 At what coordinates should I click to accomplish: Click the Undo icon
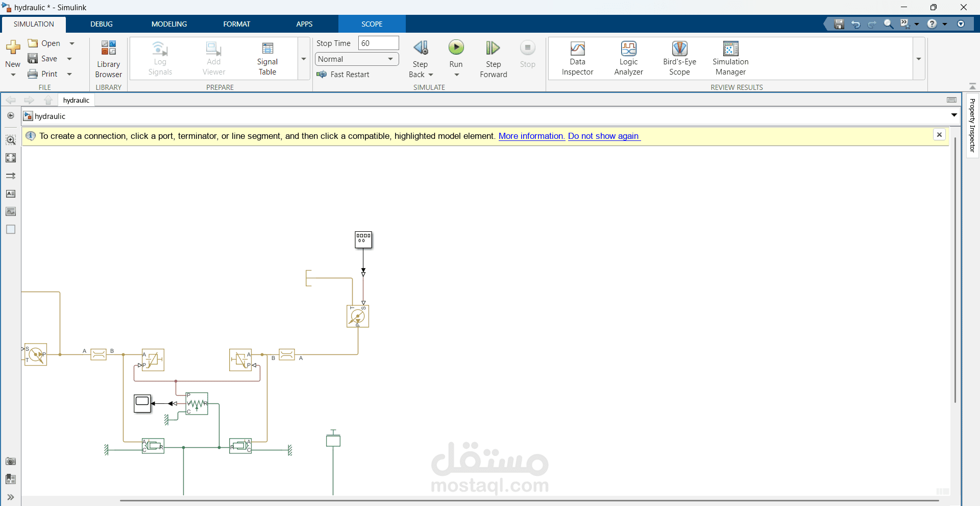pos(856,24)
